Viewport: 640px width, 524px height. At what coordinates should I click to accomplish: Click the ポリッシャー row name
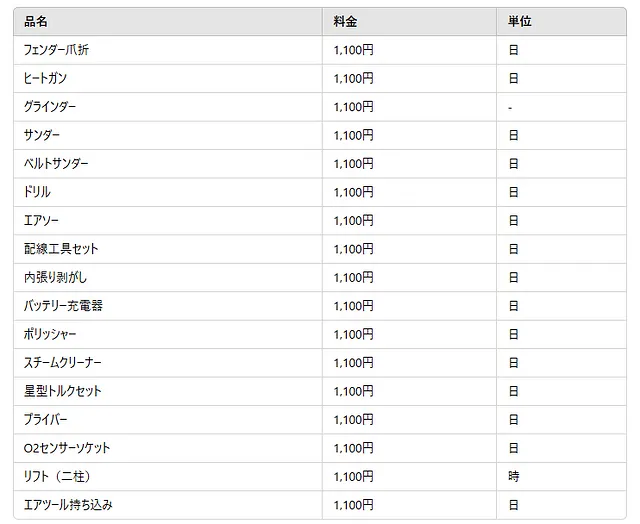[x=50, y=334]
